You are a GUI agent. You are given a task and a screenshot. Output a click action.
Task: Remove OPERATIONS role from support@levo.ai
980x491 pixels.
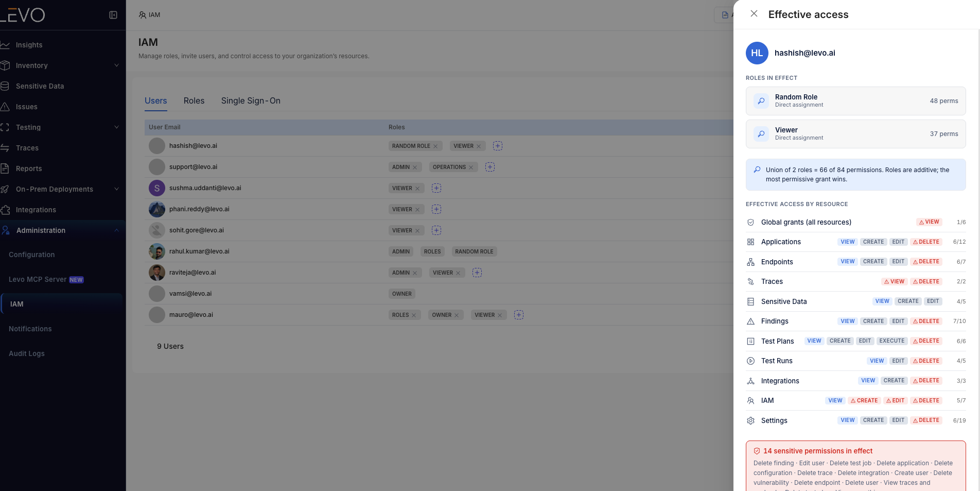(471, 167)
